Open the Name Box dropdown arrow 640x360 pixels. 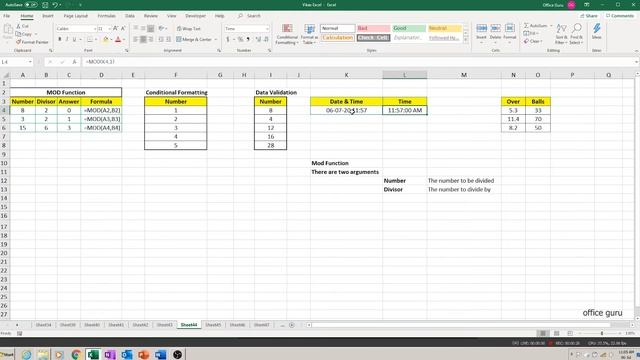(30, 62)
